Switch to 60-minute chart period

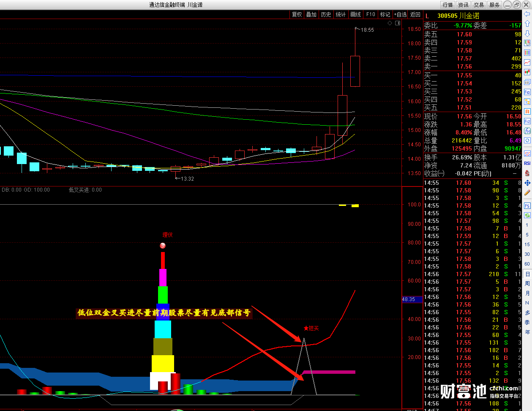point(527,264)
